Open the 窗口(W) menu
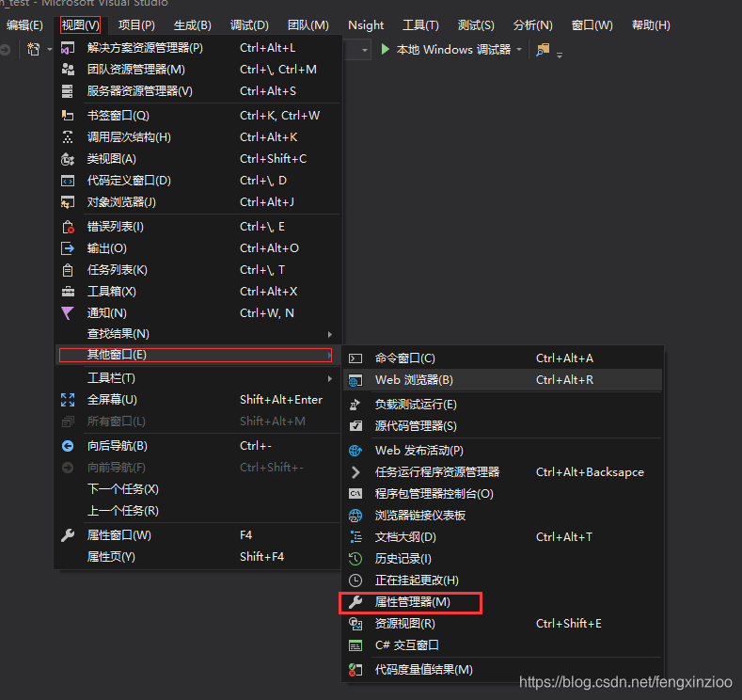The image size is (742, 700). 592,25
